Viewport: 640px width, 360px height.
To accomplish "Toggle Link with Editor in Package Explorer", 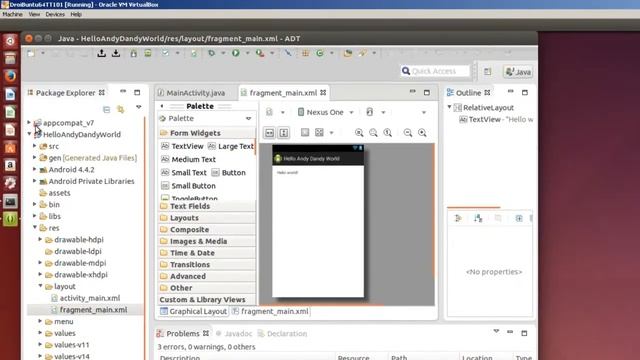I will point(120,109).
